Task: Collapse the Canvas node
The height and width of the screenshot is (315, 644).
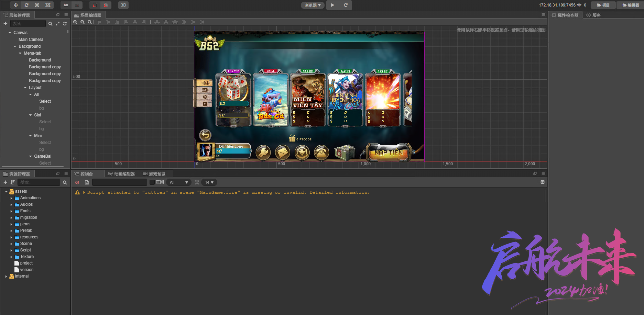Action: [10, 33]
